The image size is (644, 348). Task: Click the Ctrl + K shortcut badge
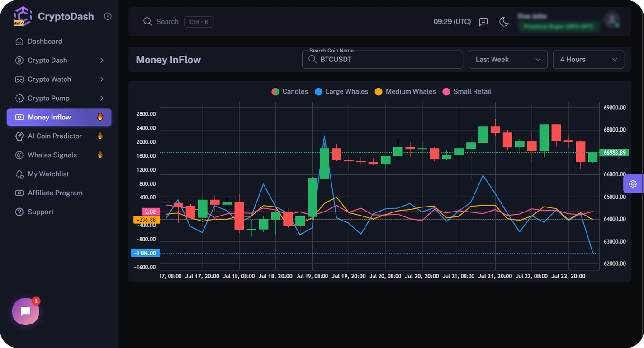(199, 22)
